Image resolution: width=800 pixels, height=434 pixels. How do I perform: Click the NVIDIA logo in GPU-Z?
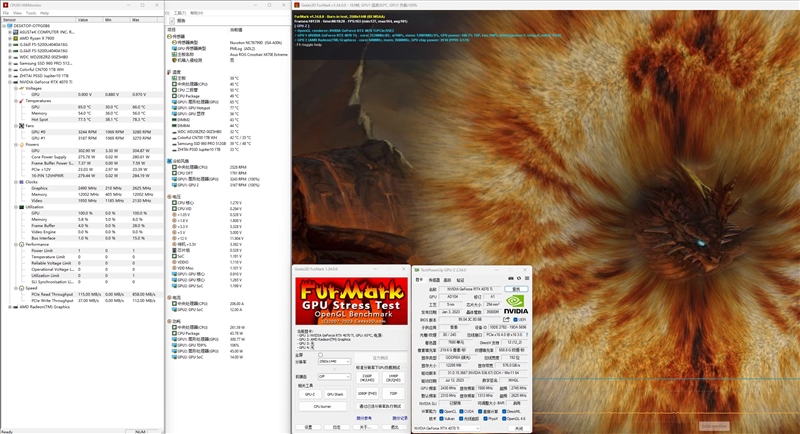tap(516, 305)
